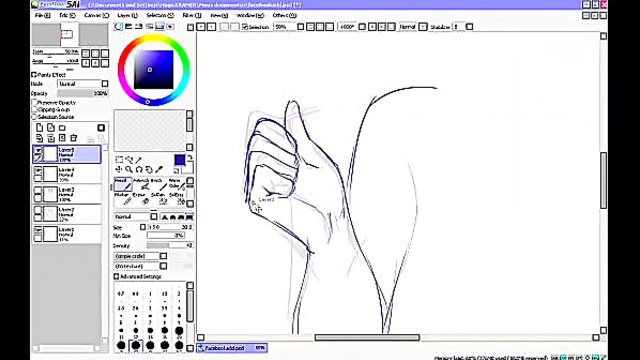Select the Magic Wand tool
The width and height of the screenshot is (640, 360).
pyautogui.click(x=139, y=160)
